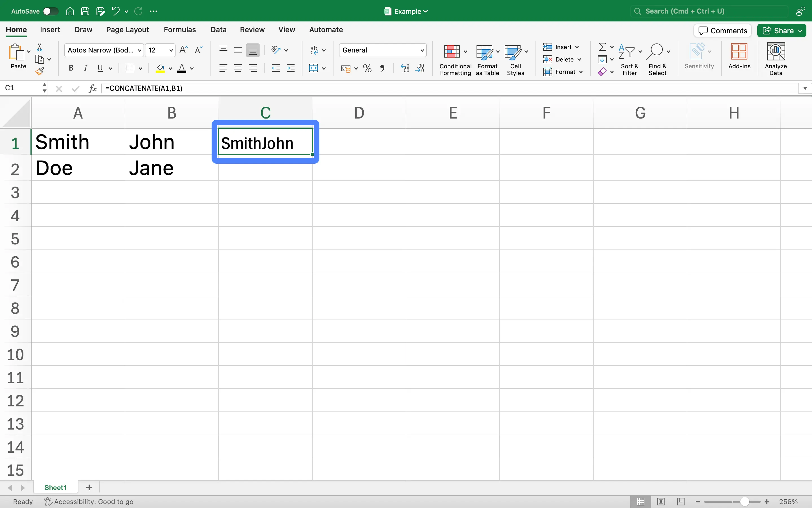Click the Insert Function fx icon
Screen dimensions: 812x508
coord(93,88)
